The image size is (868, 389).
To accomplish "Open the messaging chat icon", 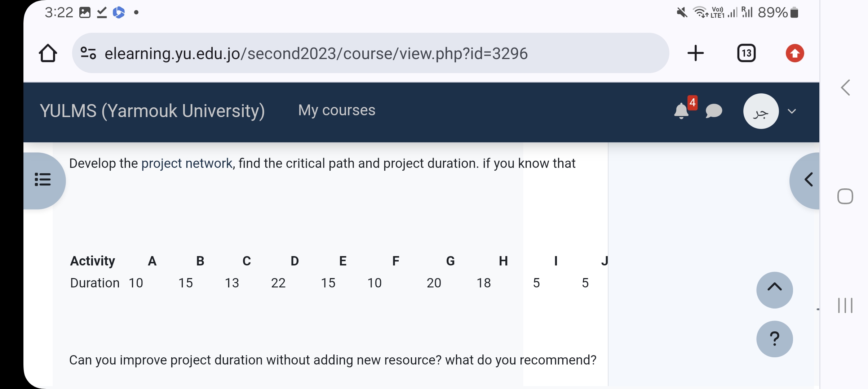I will (714, 111).
